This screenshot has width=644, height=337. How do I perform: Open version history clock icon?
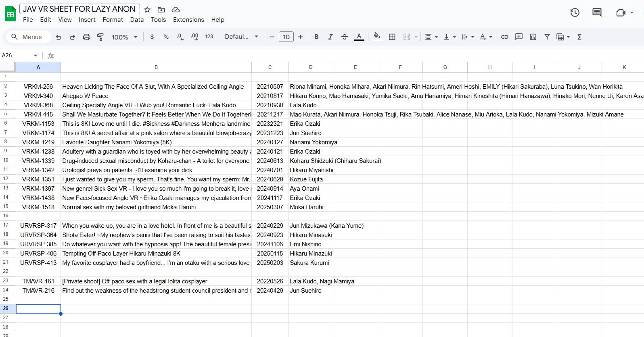pyautogui.click(x=575, y=12)
